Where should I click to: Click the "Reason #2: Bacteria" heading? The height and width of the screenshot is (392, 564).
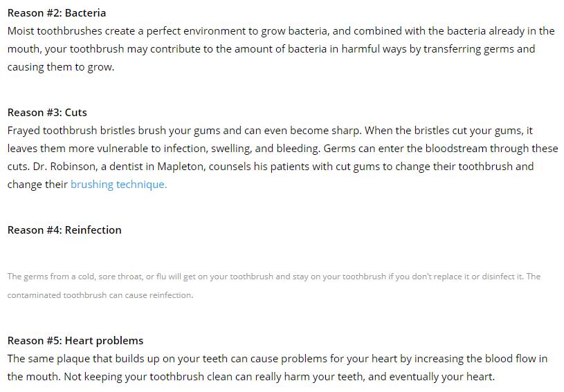pos(57,13)
